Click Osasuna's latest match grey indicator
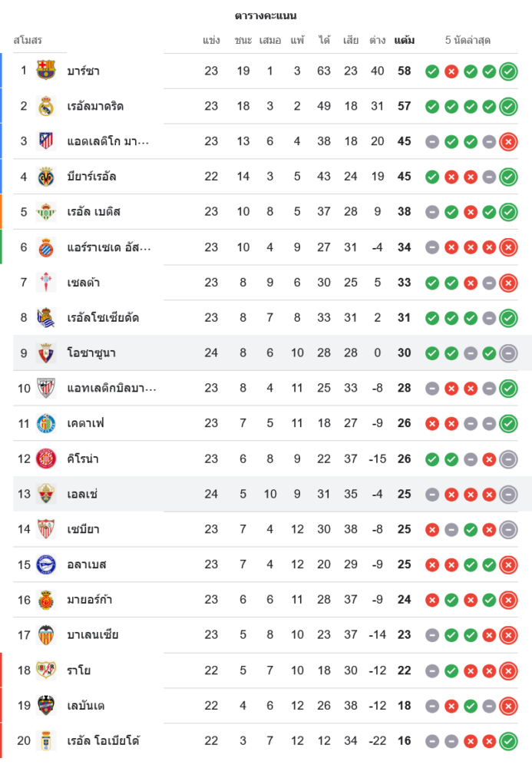 [x=507, y=353]
